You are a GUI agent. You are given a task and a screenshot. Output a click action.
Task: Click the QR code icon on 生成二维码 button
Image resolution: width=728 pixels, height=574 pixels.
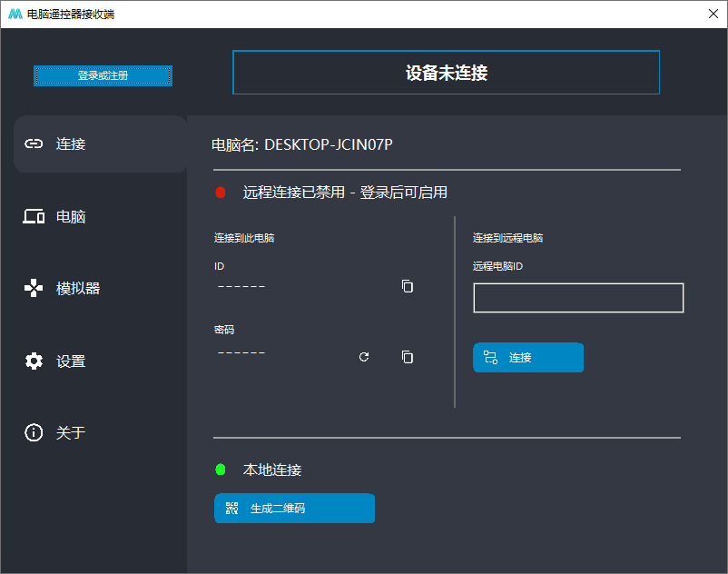point(232,508)
